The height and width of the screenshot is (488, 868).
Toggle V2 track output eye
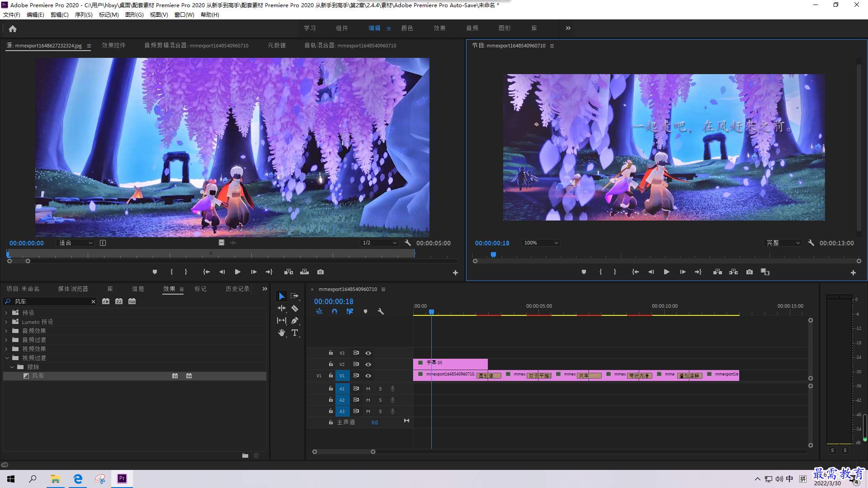click(x=368, y=364)
